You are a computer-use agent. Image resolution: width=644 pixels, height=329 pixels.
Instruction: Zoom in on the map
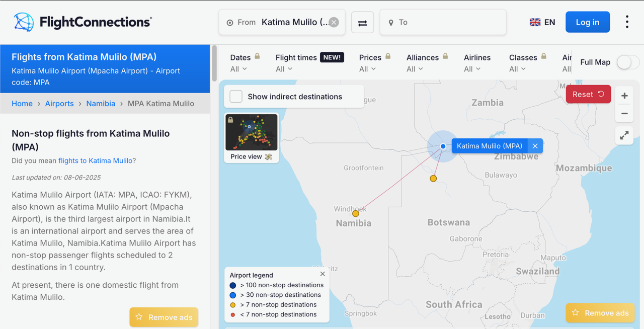click(x=624, y=96)
